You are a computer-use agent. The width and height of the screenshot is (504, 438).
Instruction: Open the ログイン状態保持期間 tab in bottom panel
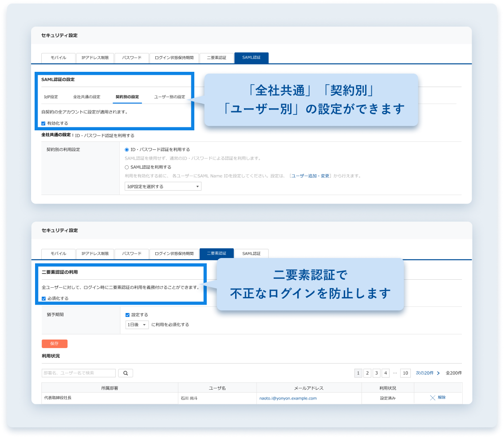pos(174,254)
